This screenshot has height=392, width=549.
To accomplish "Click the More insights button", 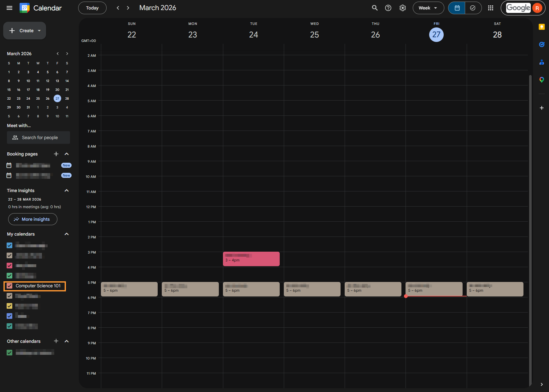I will 32,219.
